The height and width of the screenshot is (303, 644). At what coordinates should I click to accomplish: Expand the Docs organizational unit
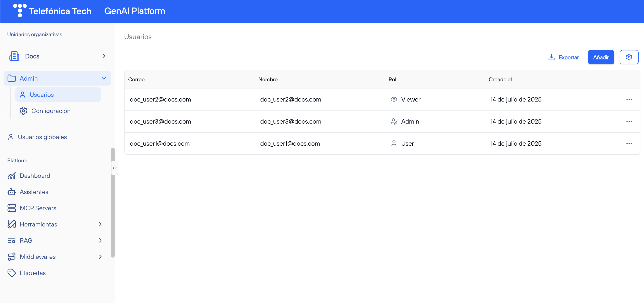(104, 56)
